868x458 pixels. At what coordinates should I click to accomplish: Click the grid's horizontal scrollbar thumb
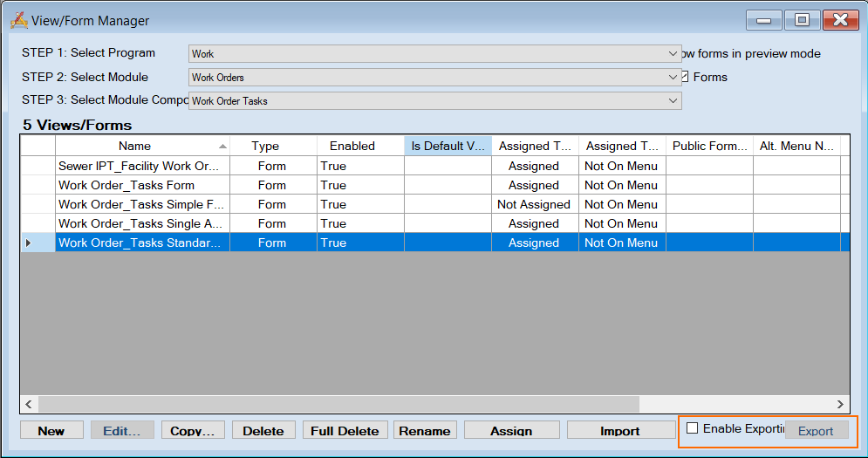(x=338, y=404)
